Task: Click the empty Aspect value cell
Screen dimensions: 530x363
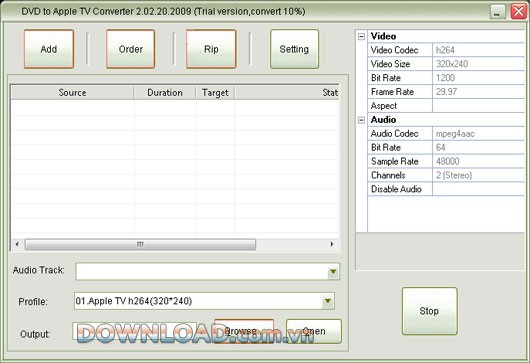Action: coord(478,106)
